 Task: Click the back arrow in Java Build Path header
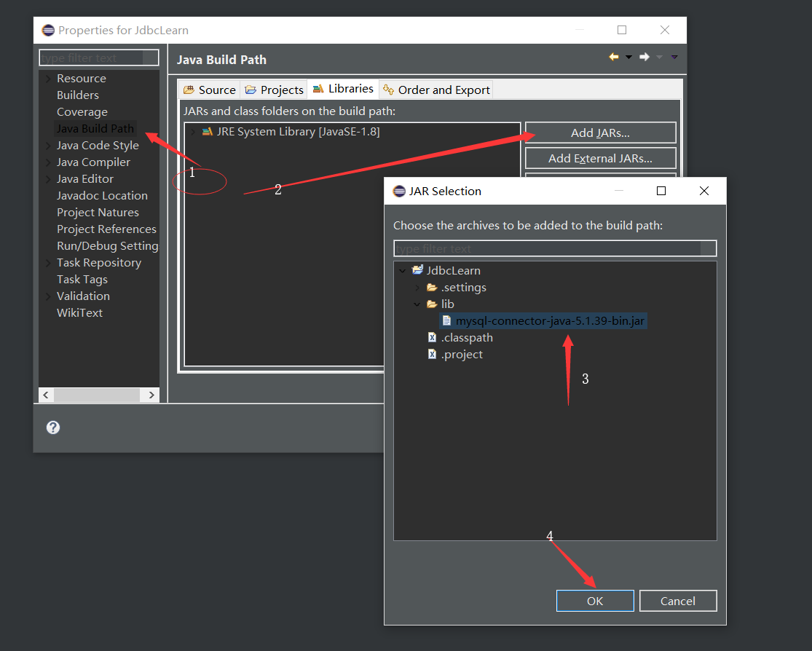pos(614,57)
